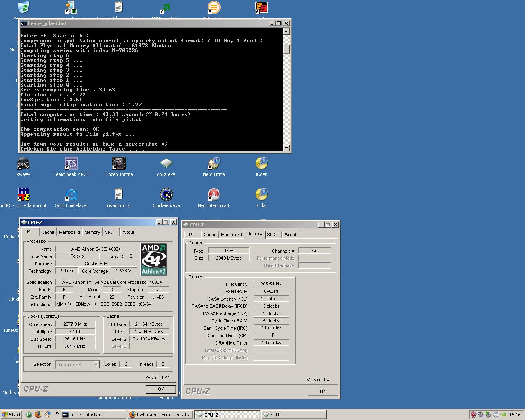This screenshot has height=420, width=525.
Task: Click the console scrollbar down arrow
Action: click(x=286, y=148)
